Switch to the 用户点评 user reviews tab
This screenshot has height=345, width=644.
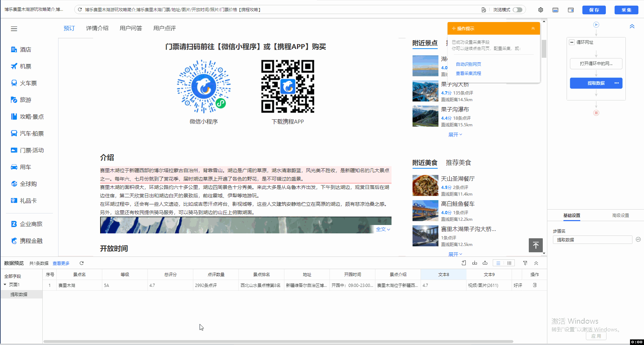[165, 28]
